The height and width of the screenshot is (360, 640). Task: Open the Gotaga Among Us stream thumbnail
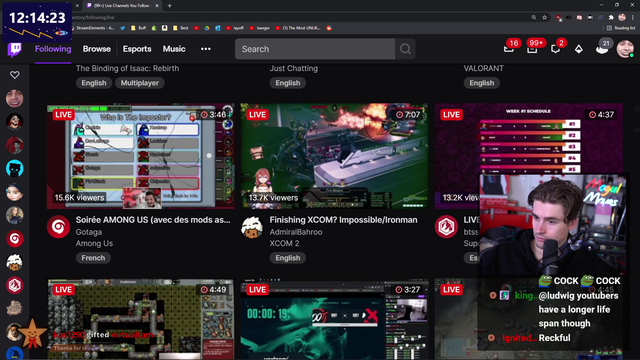coord(140,156)
